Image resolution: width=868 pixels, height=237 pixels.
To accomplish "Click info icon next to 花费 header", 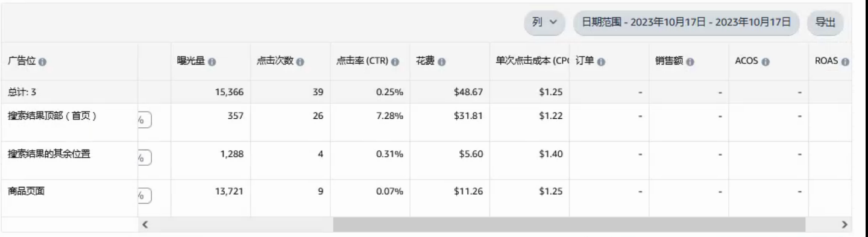I will (442, 62).
